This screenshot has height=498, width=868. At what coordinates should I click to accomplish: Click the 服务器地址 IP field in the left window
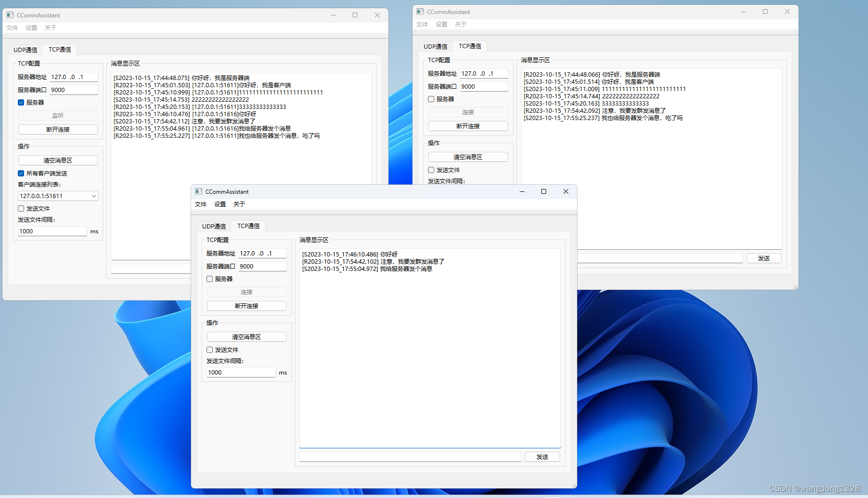coord(74,77)
